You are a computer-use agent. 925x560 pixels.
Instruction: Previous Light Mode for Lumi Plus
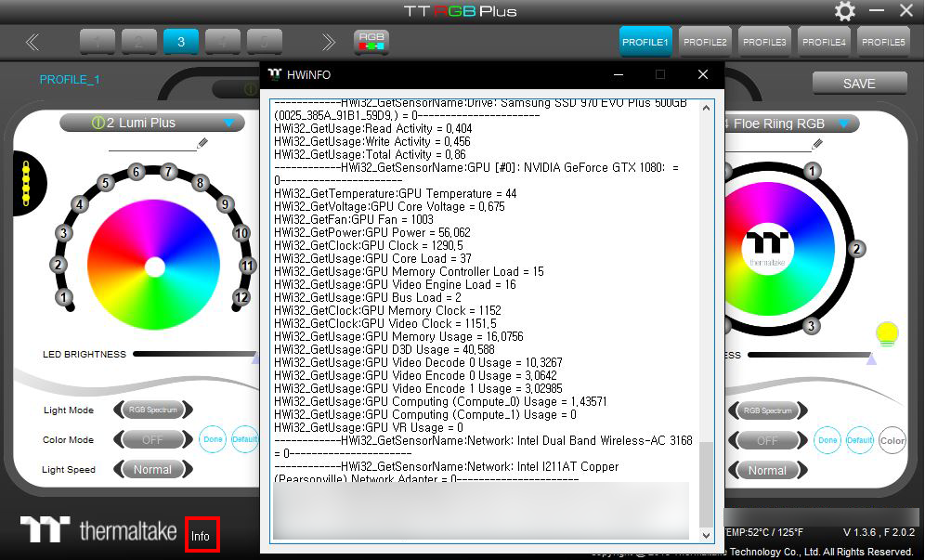coord(119,410)
